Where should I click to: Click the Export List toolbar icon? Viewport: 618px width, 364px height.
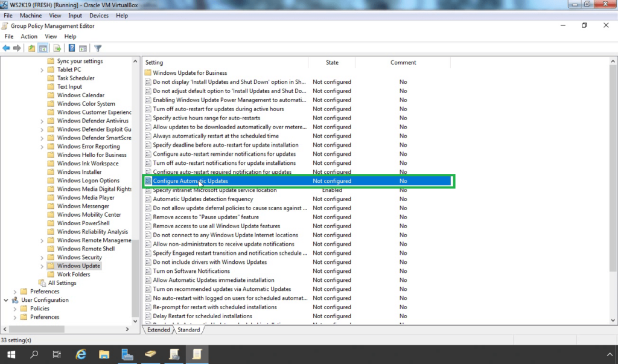point(57,48)
